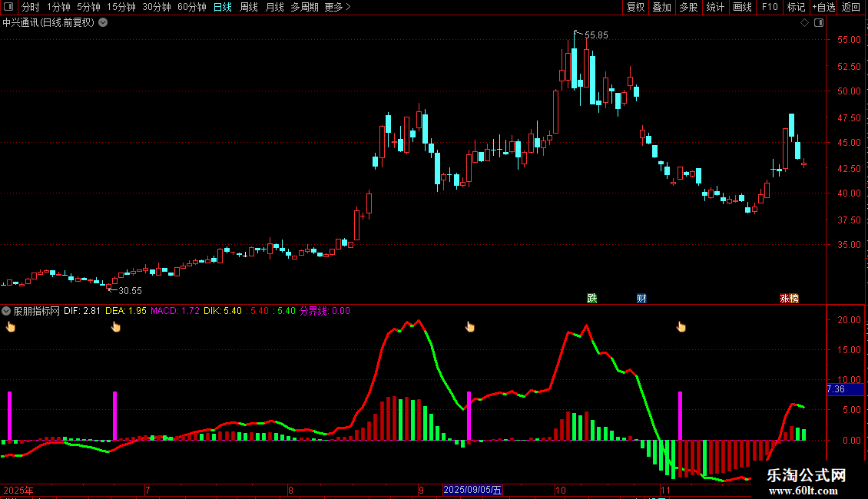Click the DIK: 5.40 indicator value
The image size is (868, 499).
[x=223, y=311]
